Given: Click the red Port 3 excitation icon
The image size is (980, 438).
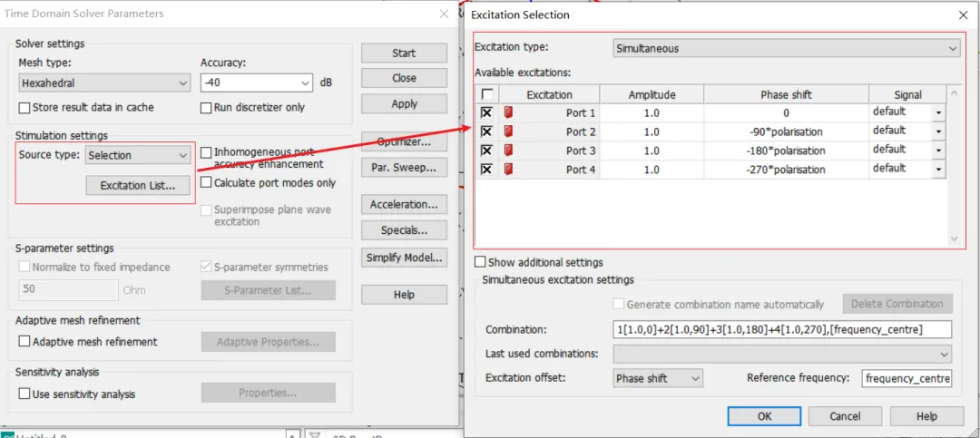Looking at the screenshot, I should pyautogui.click(x=508, y=151).
